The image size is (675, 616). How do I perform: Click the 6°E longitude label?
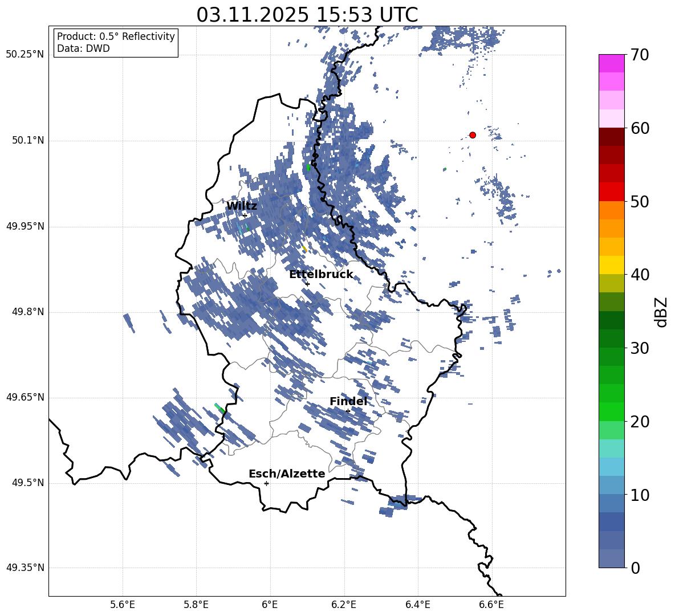270,605
